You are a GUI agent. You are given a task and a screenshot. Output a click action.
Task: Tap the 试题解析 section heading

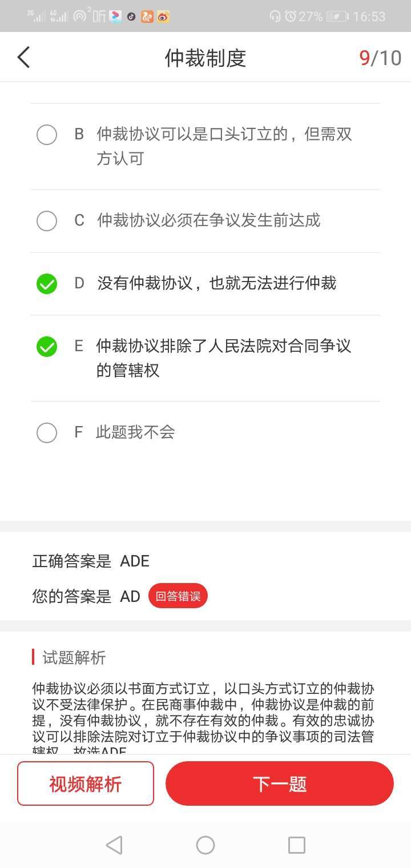(74, 658)
